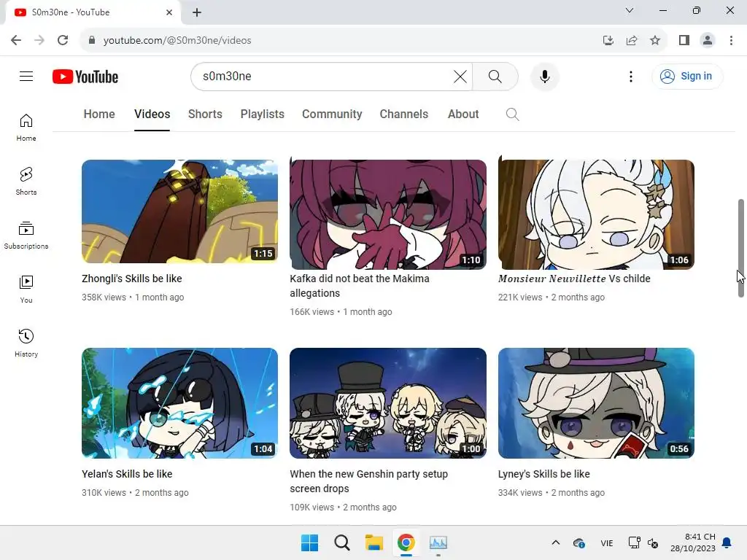Open "Yelan's Skills be like" title link
The width and height of the screenshot is (747, 560).
(127, 474)
